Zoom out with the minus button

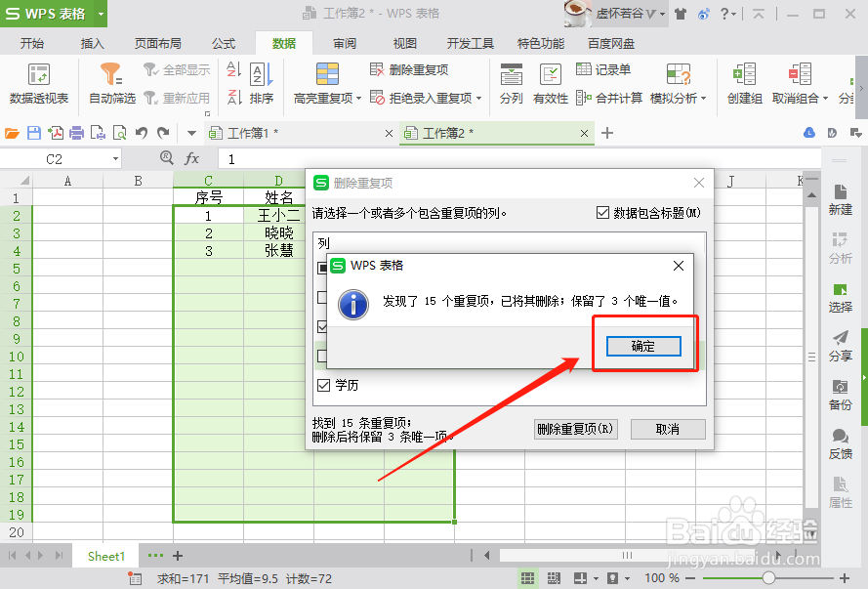689,578
